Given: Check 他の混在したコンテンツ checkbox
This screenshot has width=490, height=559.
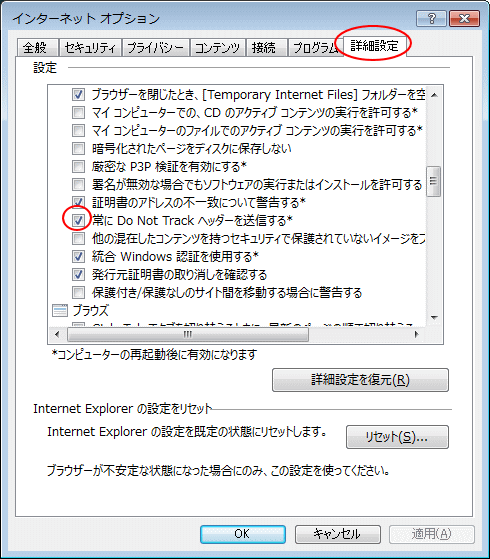Looking at the screenshot, I should click(78, 238).
